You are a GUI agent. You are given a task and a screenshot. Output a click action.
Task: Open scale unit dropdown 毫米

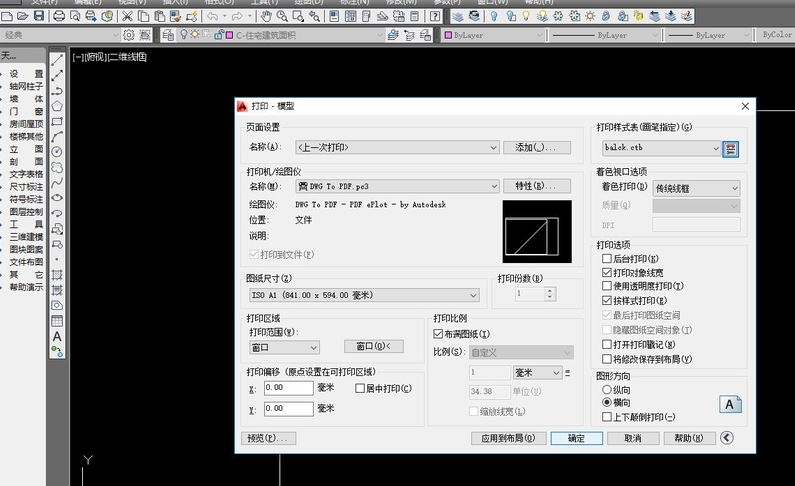pos(537,372)
